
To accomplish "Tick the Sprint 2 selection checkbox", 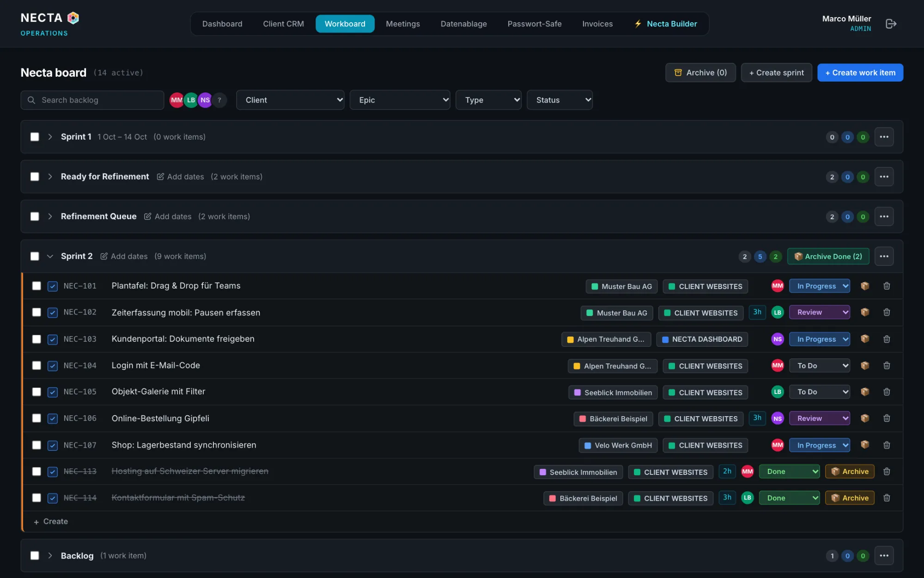I will [35, 256].
